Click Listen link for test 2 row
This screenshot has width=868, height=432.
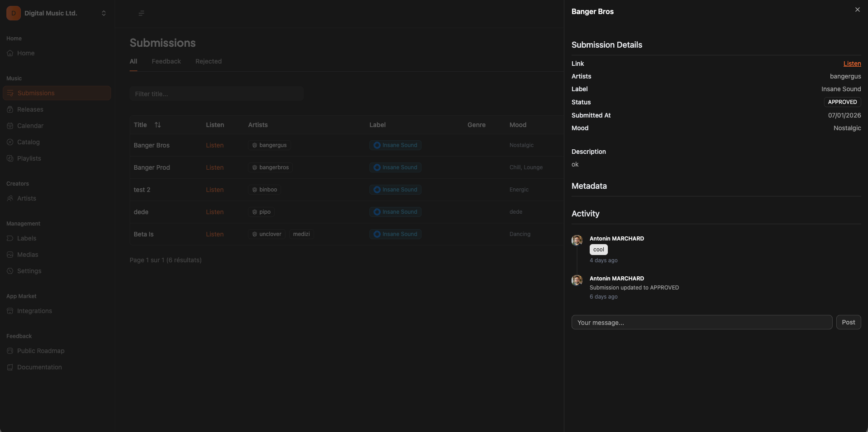pyautogui.click(x=215, y=190)
